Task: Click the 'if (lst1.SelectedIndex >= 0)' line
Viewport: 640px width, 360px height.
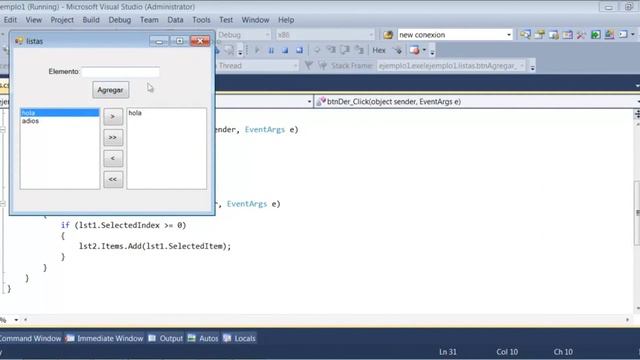Action: pyautogui.click(x=123, y=225)
